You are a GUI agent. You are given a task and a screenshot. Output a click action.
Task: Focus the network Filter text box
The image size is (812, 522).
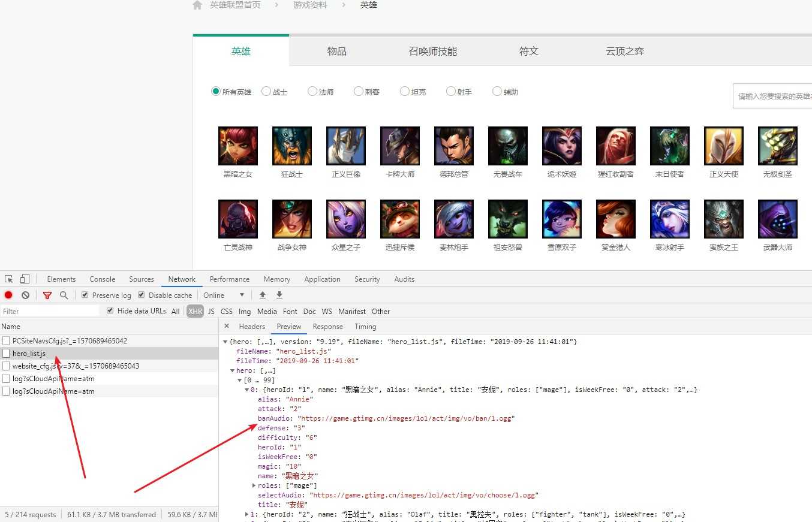pyautogui.click(x=50, y=311)
